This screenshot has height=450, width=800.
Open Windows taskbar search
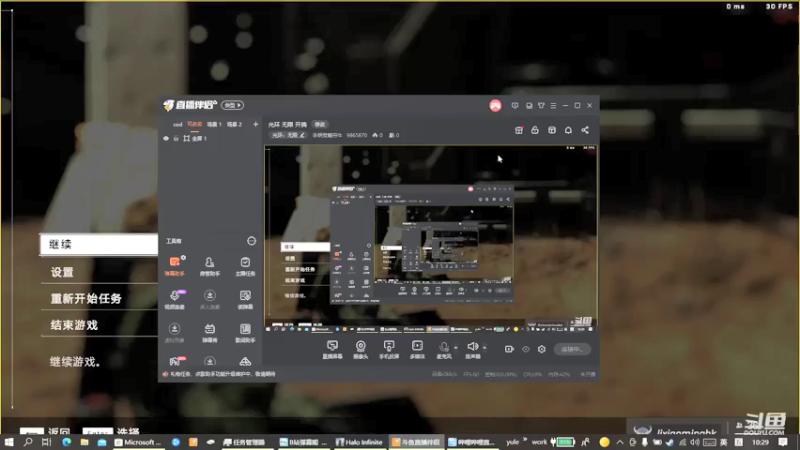coord(28,442)
